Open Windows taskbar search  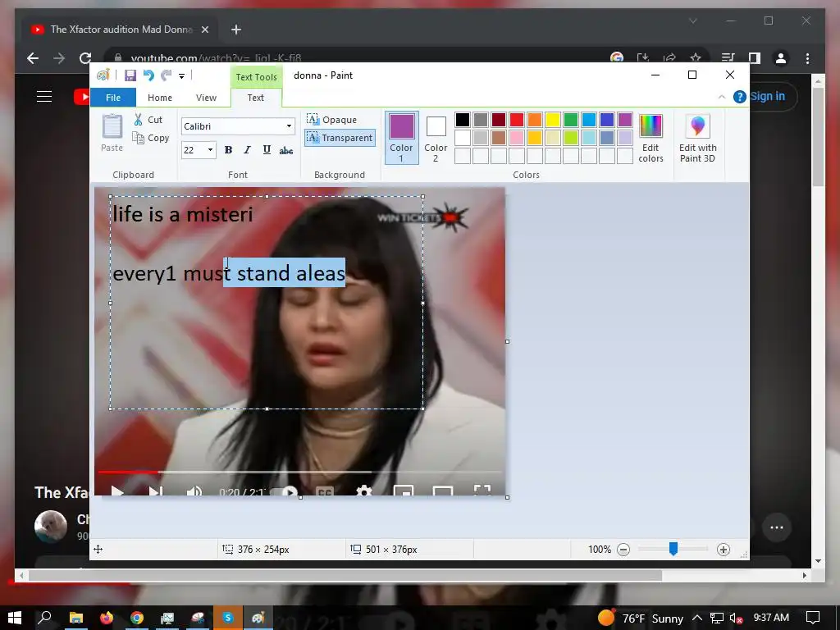click(45, 618)
